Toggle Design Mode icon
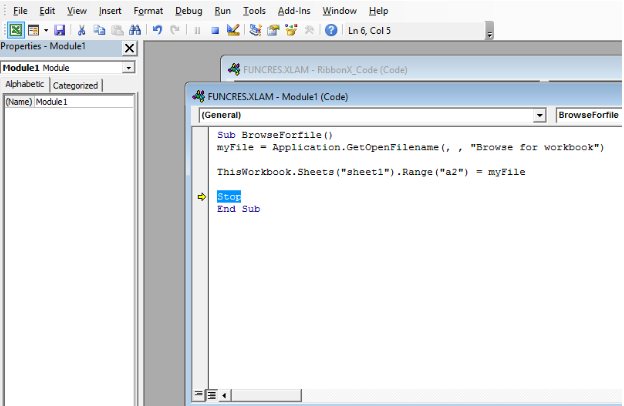The image size is (624, 406). pyautogui.click(x=233, y=30)
